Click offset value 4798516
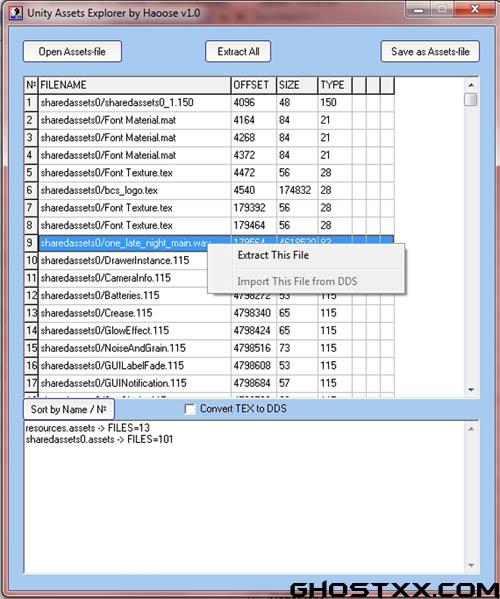This screenshot has height=599, width=500. (x=252, y=348)
